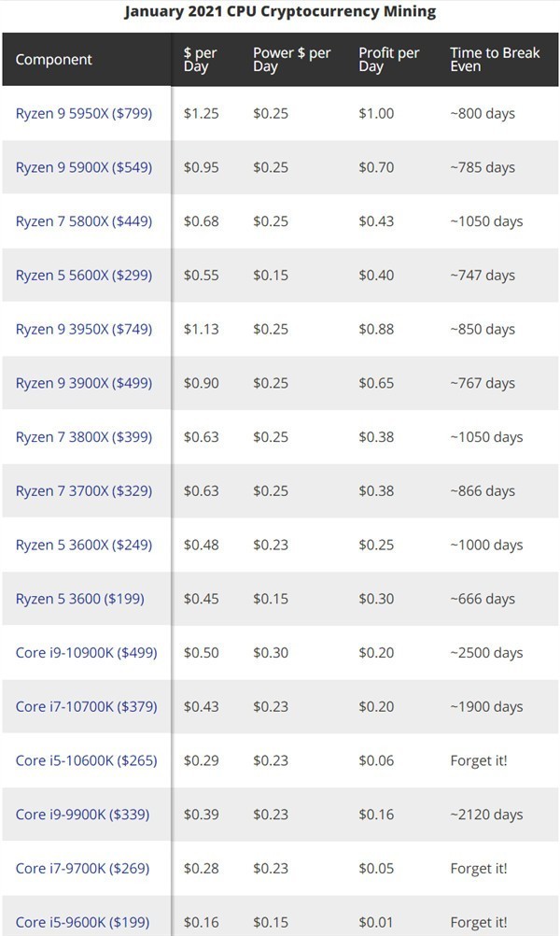The width and height of the screenshot is (560, 936).
Task: Open the Ryzen 9 5950X ($799) link
Action: [x=83, y=113]
